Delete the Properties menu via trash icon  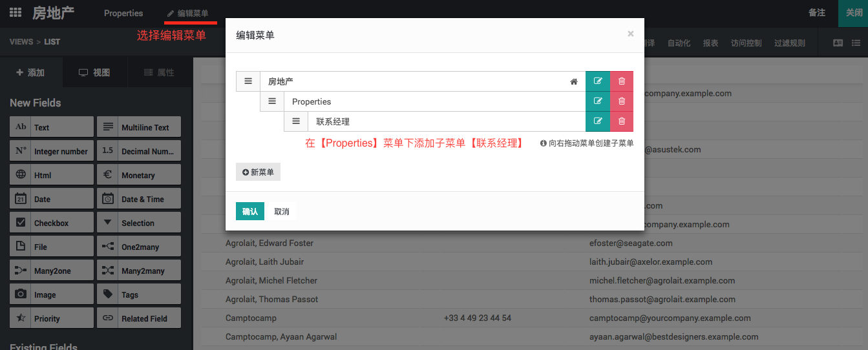pyautogui.click(x=622, y=101)
